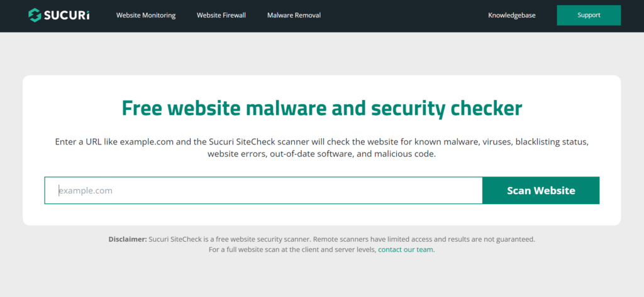This screenshot has width=644, height=297.
Task: Click the SUCURI wordmark in the header
Action: (66, 15)
